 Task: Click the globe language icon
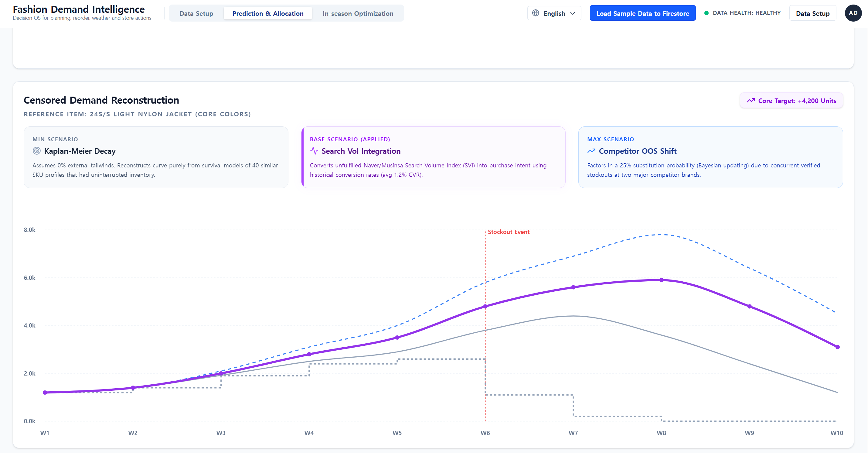tap(536, 13)
